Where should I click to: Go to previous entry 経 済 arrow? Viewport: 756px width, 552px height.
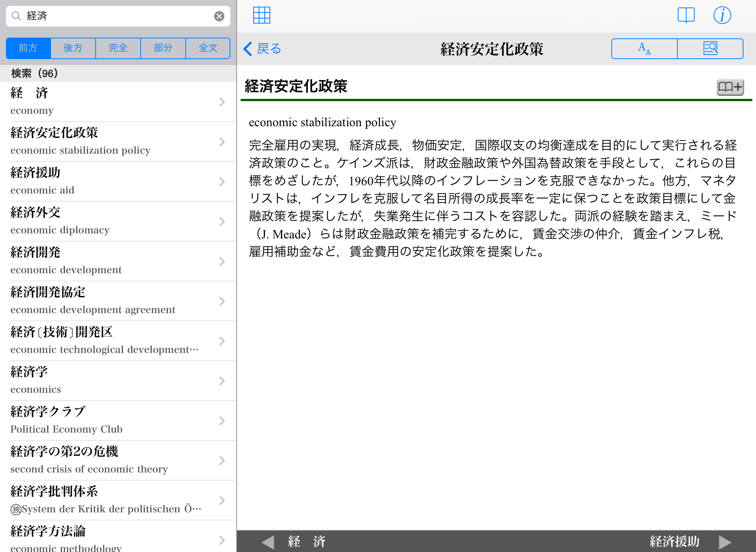point(268,542)
